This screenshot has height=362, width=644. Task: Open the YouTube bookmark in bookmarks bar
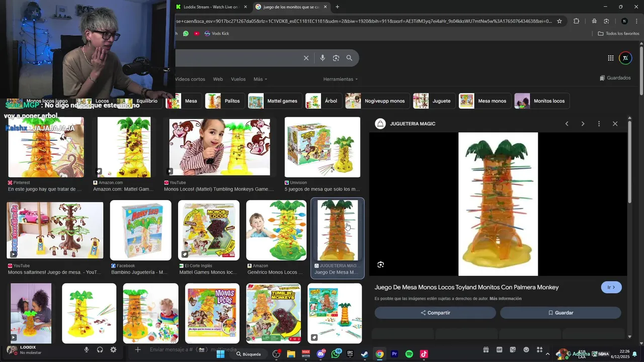point(197,33)
